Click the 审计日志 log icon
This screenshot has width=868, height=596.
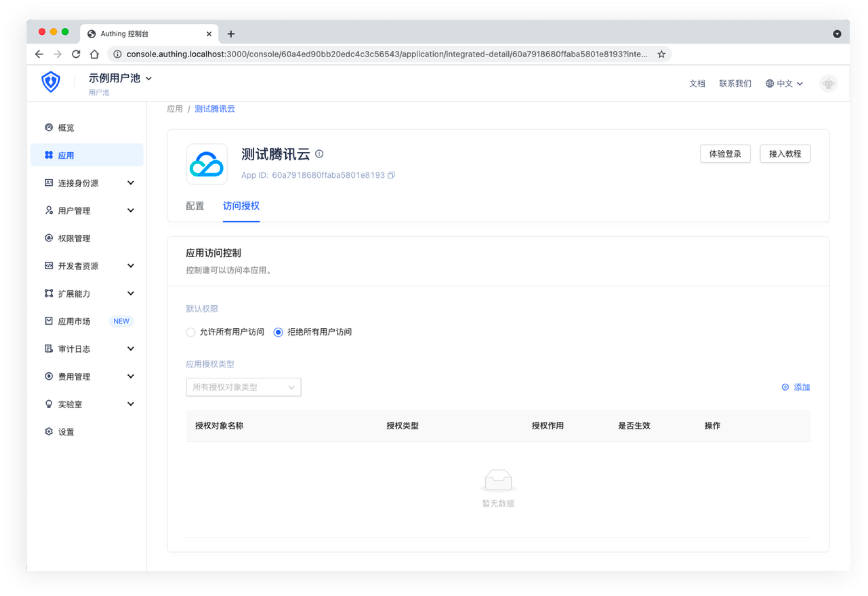click(49, 349)
